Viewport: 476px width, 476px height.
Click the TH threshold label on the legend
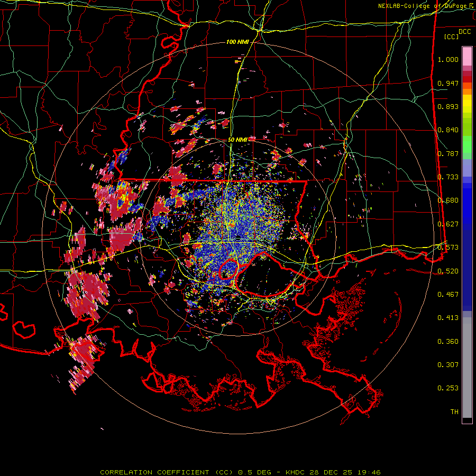point(454,412)
